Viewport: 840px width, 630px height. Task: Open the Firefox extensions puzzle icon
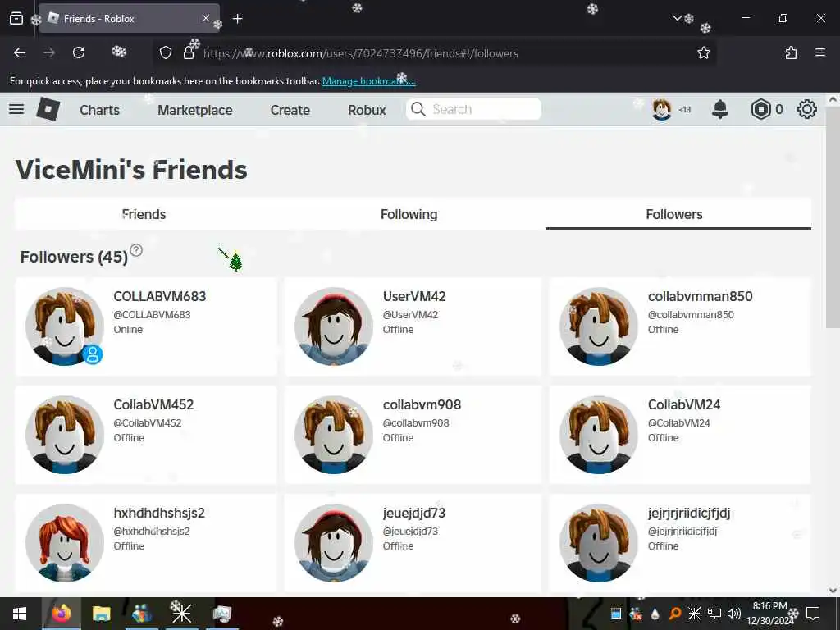click(x=791, y=52)
